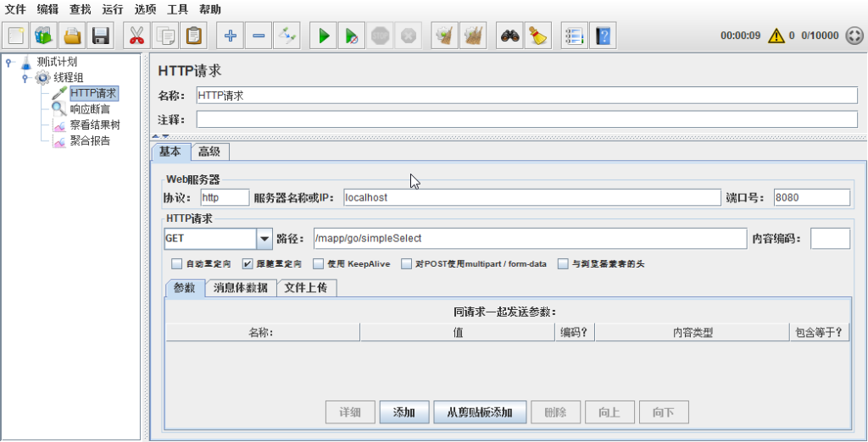Image resolution: width=868 pixels, height=442 pixels.
Task: Click the 从剪贴板添加 button
Action: click(x=480, y=412)
